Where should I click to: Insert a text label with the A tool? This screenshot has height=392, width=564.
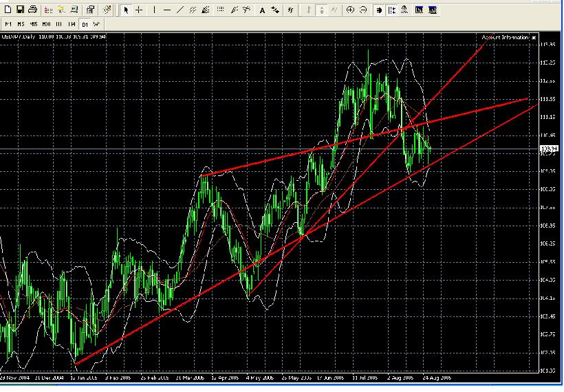click(x=262, y=10)
